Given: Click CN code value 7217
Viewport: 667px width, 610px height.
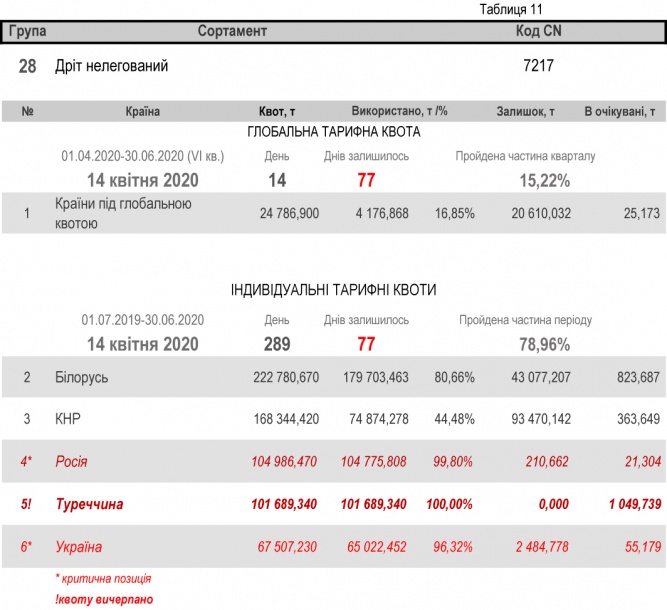Looking at the screenshot, I should point(538,67).
